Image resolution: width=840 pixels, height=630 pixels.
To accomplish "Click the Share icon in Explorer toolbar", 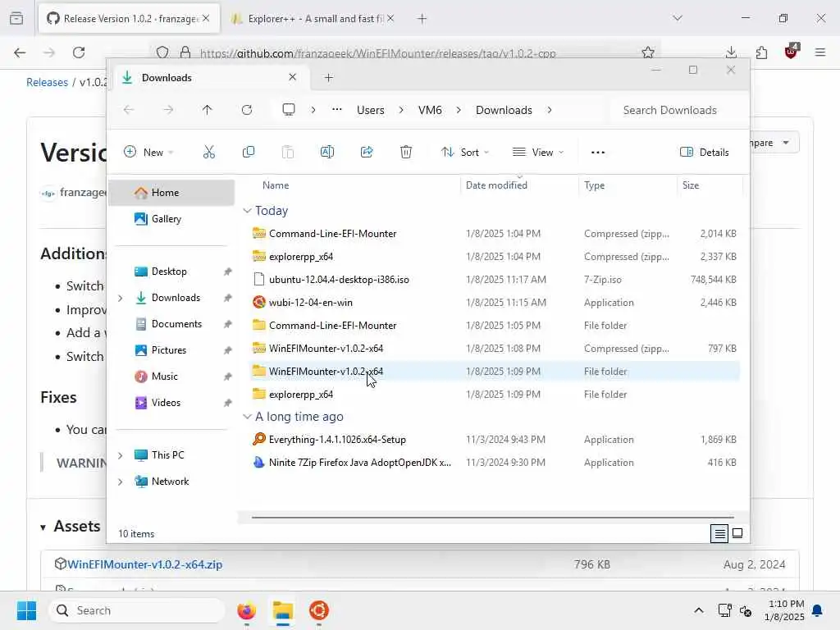I will 367,152.
